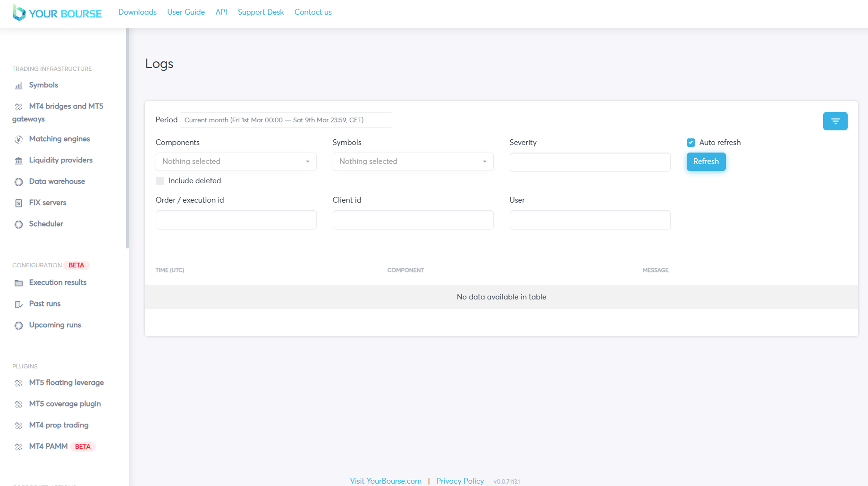868x486 pixels.
Task: Open the Period date range selector
Action: click(286, 120)
